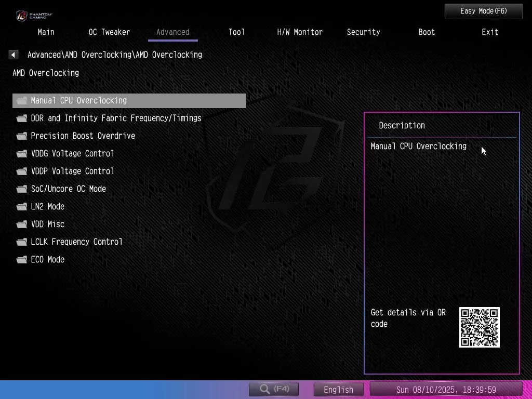Click the Advanced\AMD Overclocking breadcrumb path
The height and width of the screenshot is (399, 532).
click(115, 55)
